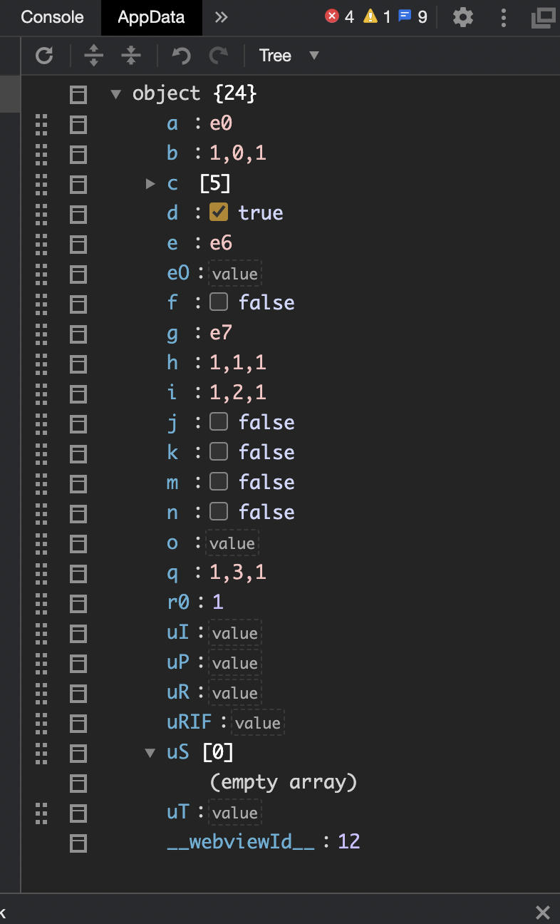Open DevTools settings gear icon
Image resolution: width=560 pixels, height=924 pixels.
(463, 17)
